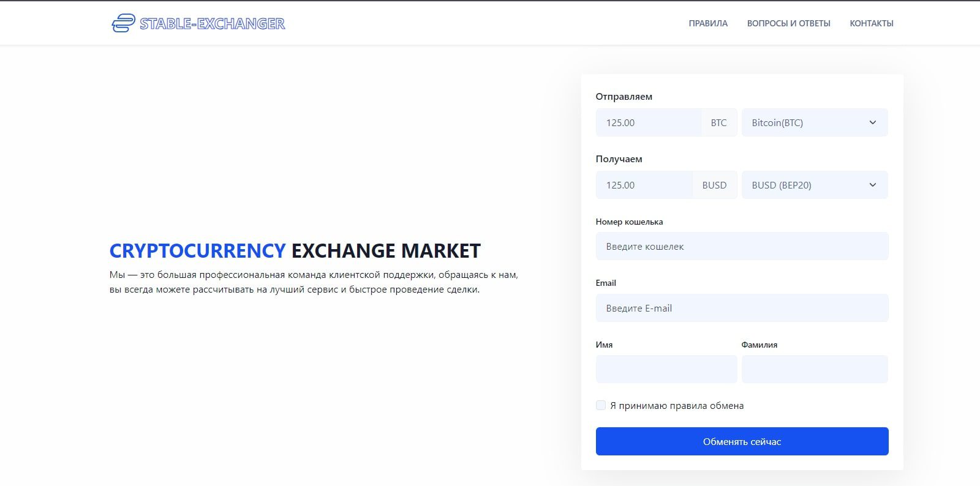Image resolution: width=980 pixels, height=486 pixels.
Task: Click the Email label above the e-mail field
Action: coord(606,283)
